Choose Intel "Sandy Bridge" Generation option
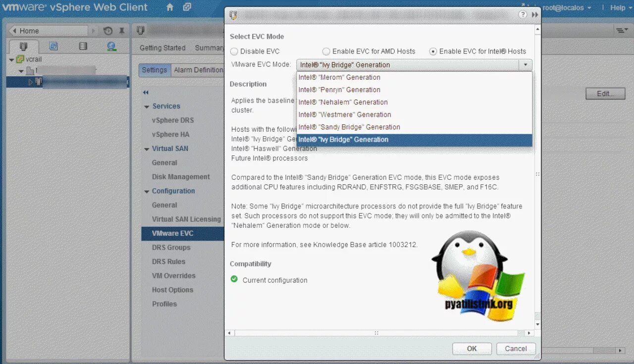The width and height of the screenshot is (634, 364). [x=414, y=127]
